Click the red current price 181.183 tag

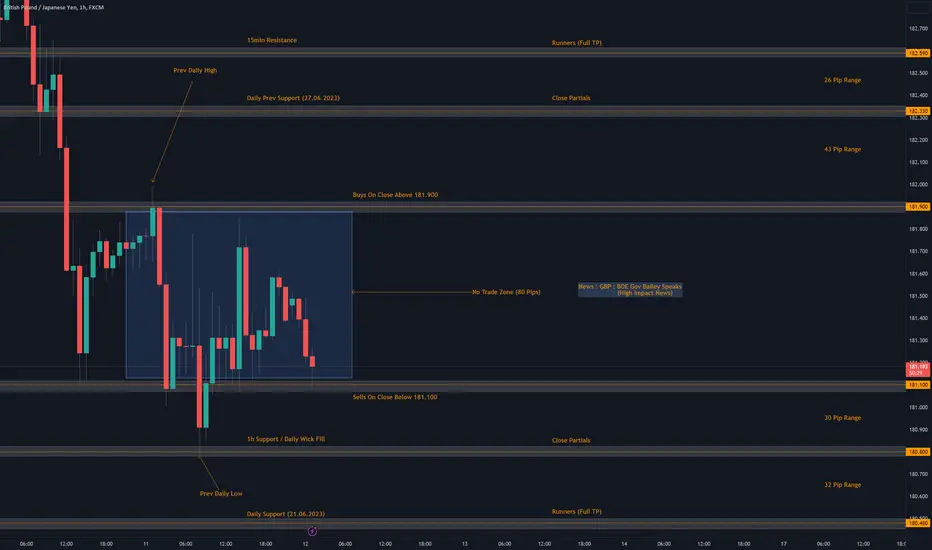(x=918, y=369)
